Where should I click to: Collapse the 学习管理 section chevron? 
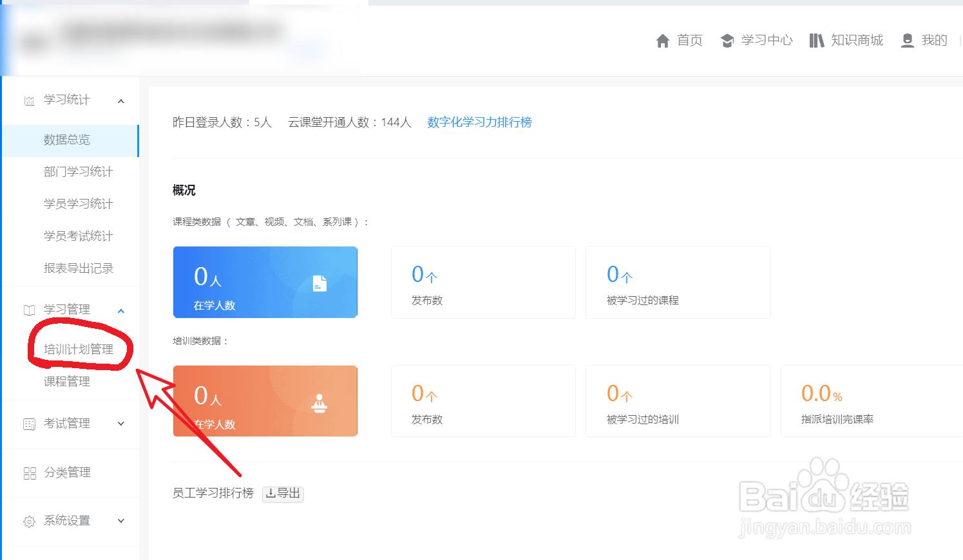click(x=121, y=311)
